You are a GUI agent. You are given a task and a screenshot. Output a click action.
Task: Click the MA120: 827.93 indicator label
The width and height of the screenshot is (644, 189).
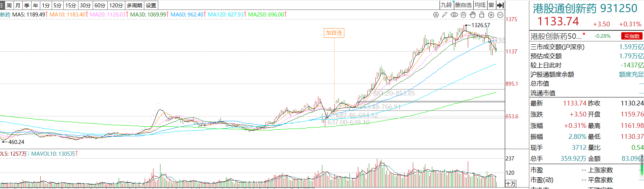pos(227,15)
